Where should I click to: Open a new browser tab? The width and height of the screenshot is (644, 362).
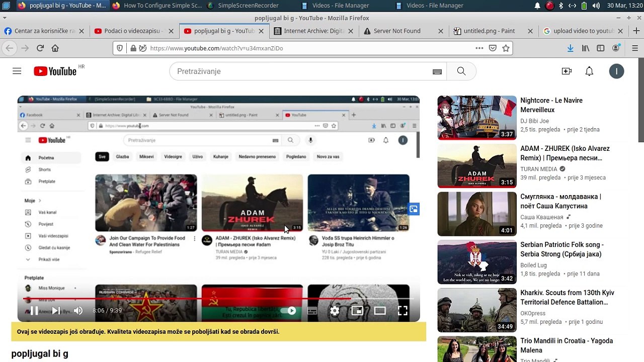point(636,31)
